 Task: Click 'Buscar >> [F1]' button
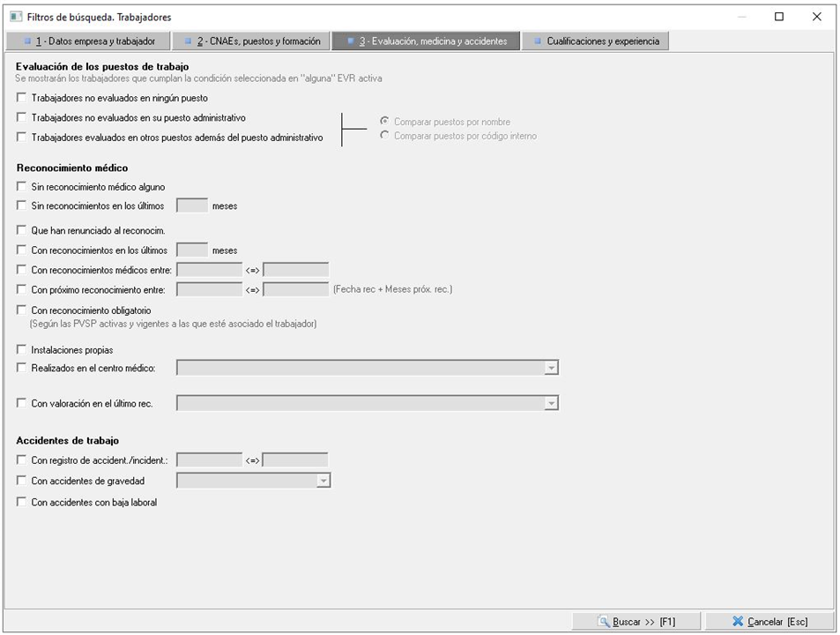coord(636,622)
